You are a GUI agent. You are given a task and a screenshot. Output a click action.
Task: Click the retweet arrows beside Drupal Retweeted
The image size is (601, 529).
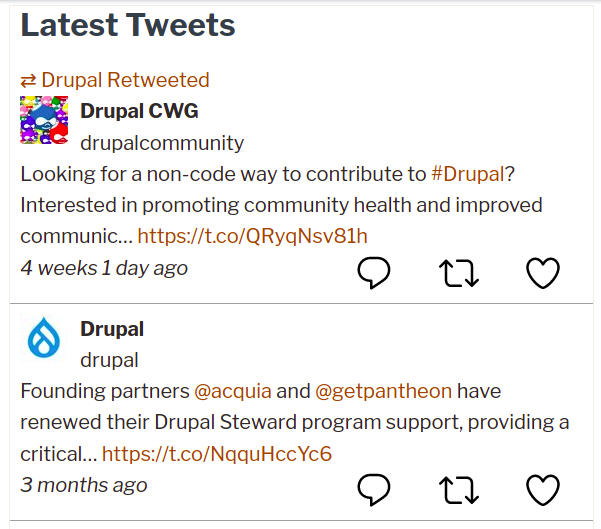(28, 80)
